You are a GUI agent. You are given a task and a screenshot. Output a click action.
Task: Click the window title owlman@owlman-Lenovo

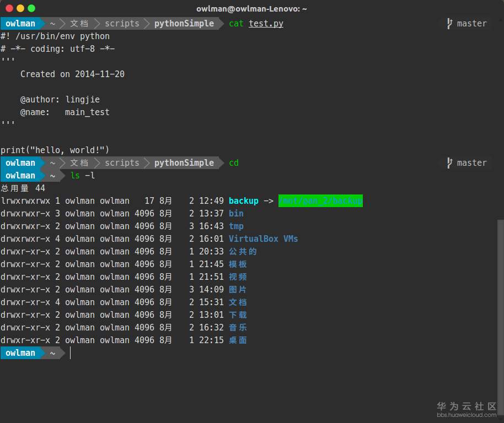pos(251,9)
